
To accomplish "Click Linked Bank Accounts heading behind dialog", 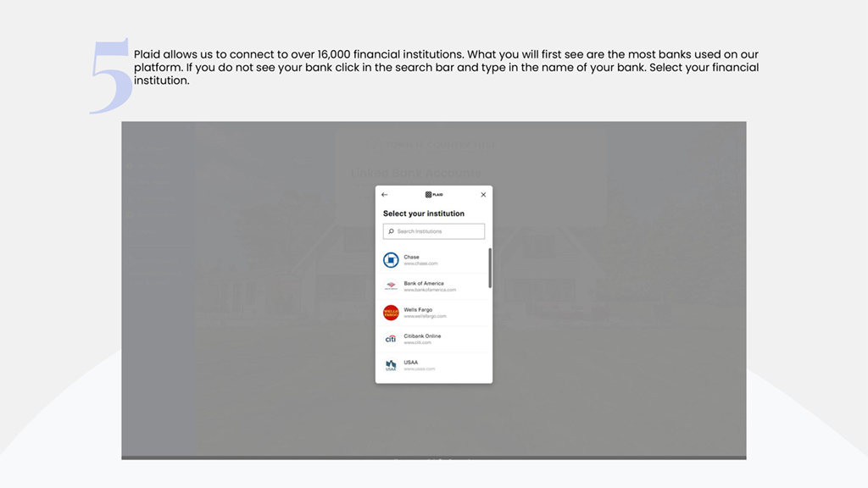I will click(416, 173).
